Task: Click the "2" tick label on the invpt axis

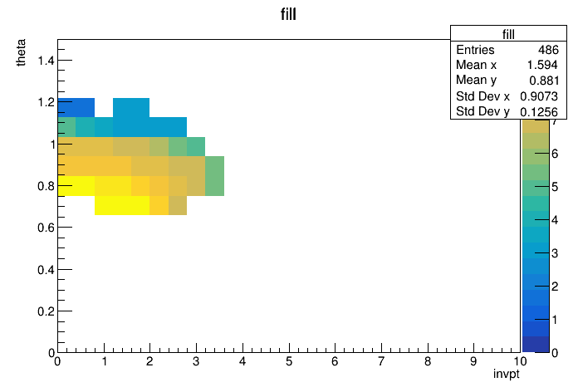Action: (x=149, y=361)
